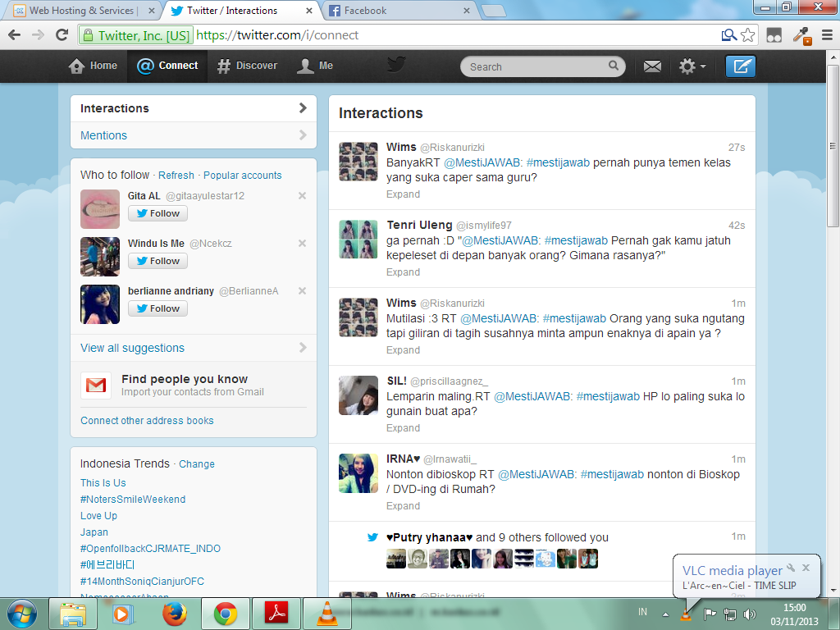This screenshot has width=840, height=630.
Task: Select Interactions in the left sidebar
Action: [194, 108]
